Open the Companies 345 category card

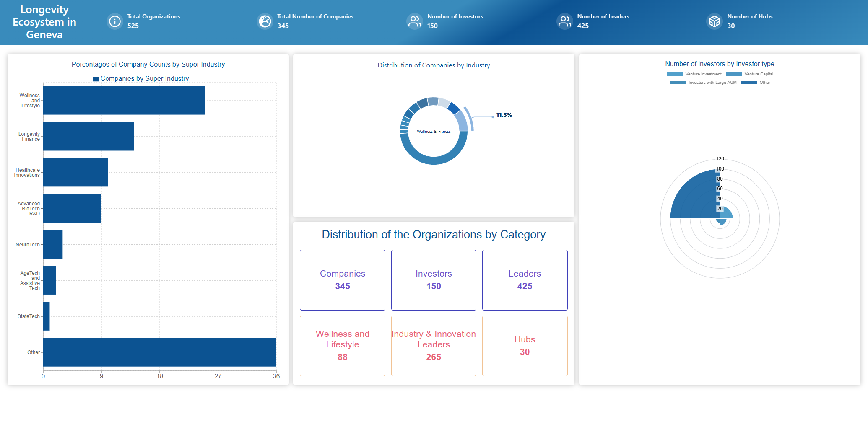[342, 280]
